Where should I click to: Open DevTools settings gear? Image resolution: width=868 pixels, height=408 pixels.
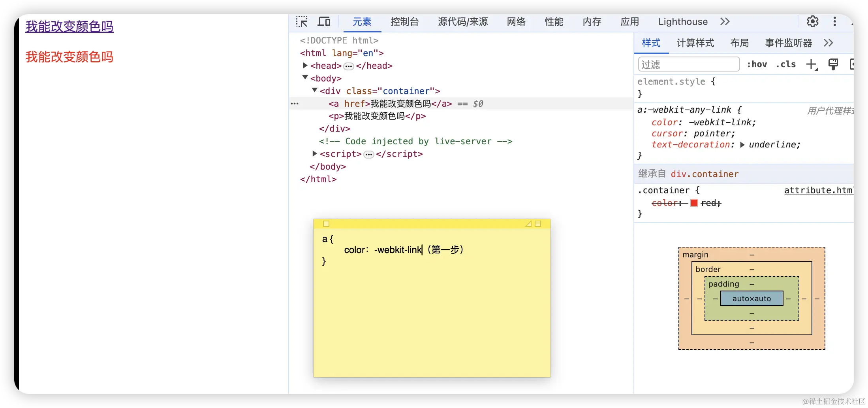coord(812,22)
